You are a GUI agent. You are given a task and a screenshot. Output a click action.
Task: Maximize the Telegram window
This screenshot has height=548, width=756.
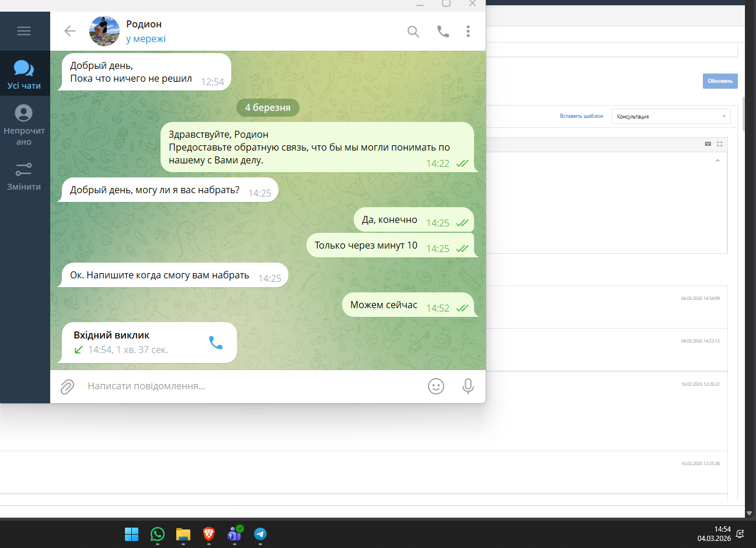[446, 4]
